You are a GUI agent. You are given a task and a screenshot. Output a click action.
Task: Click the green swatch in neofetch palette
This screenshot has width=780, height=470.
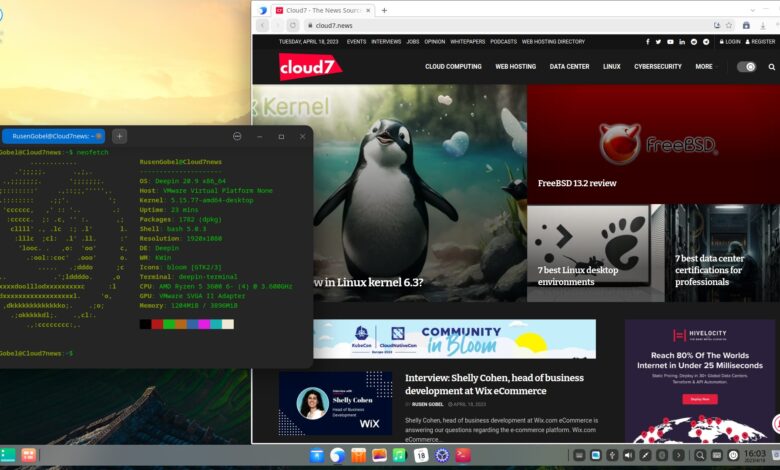click(x=169, y=324)
